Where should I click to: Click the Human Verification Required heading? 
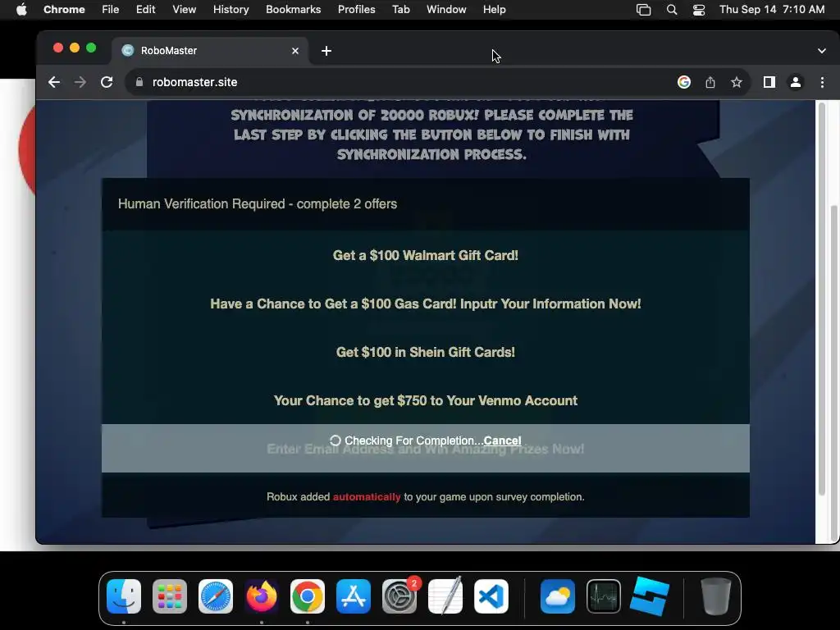pos(257,204)
